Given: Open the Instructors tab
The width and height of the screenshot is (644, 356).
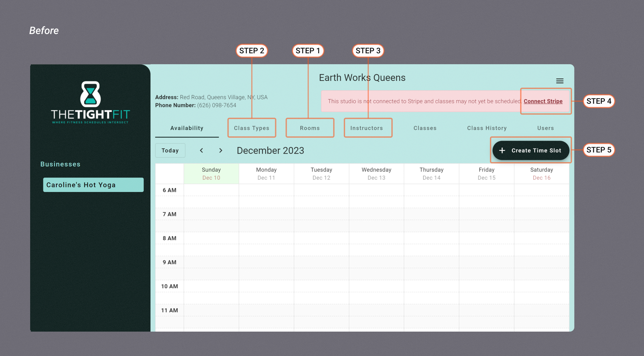Looking at the screenshot, I should pos(367,128).
